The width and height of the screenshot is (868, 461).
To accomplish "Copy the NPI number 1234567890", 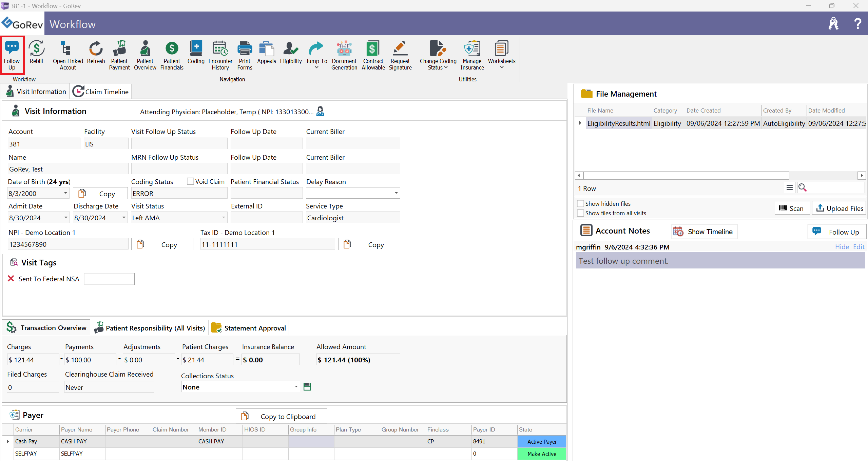I will (162, 244).
